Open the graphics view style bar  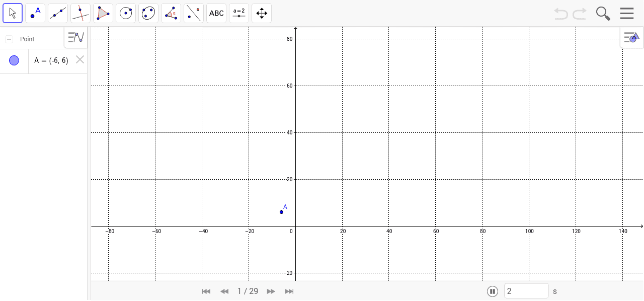(x=631, y=37)
